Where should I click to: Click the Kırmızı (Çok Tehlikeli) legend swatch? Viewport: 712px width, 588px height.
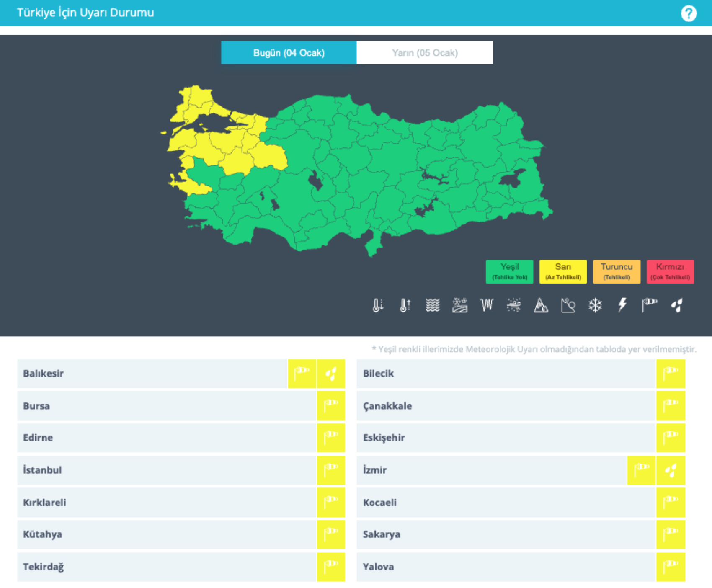point(670,271)
